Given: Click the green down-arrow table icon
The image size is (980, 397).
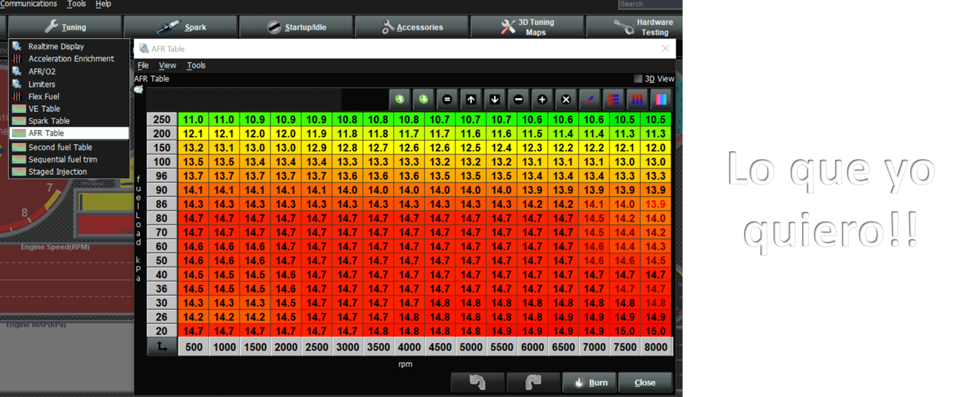Looking at the screenshot, I should pos(423,99).
